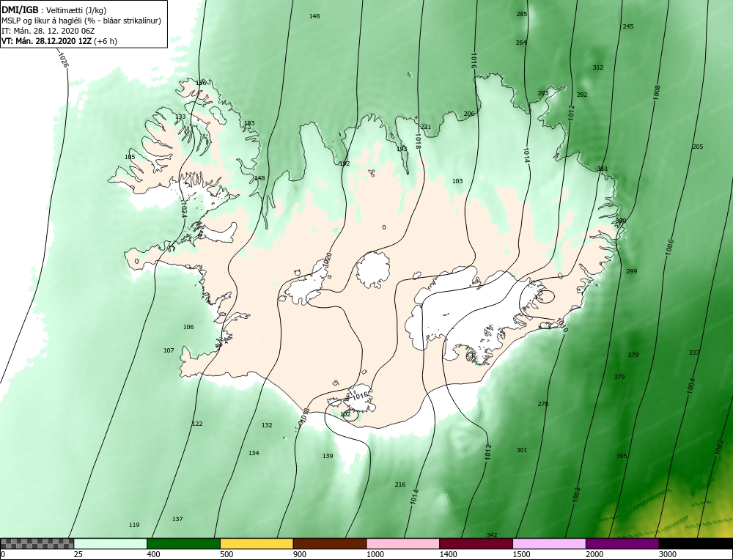Click the isobar label "1006"
Image resolution: width=733 pixels, height=560 pixels.
(670, 247)
